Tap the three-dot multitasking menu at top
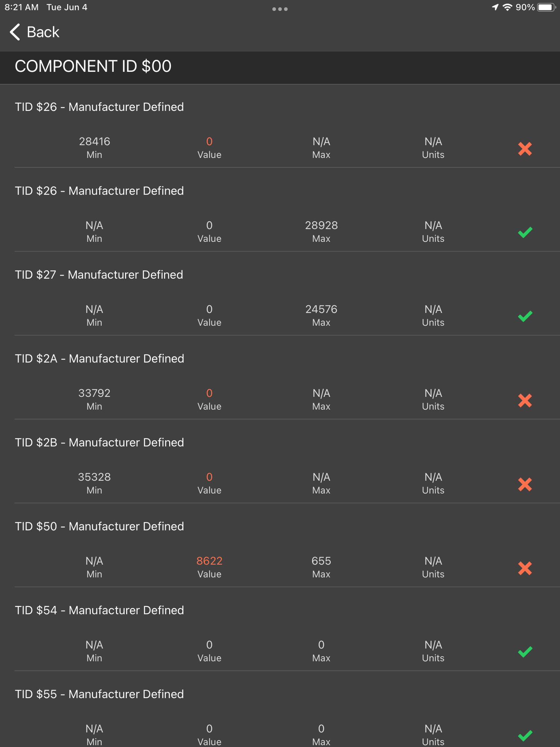The width and height of the screenshot is (560, 747). coord(280,9)
